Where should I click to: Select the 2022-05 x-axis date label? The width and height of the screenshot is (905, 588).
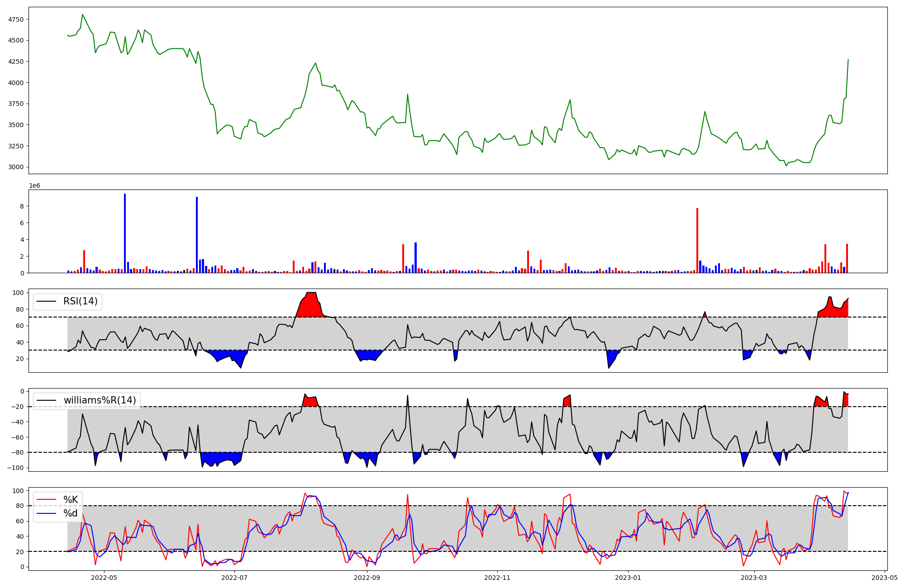tap(104, 578)
